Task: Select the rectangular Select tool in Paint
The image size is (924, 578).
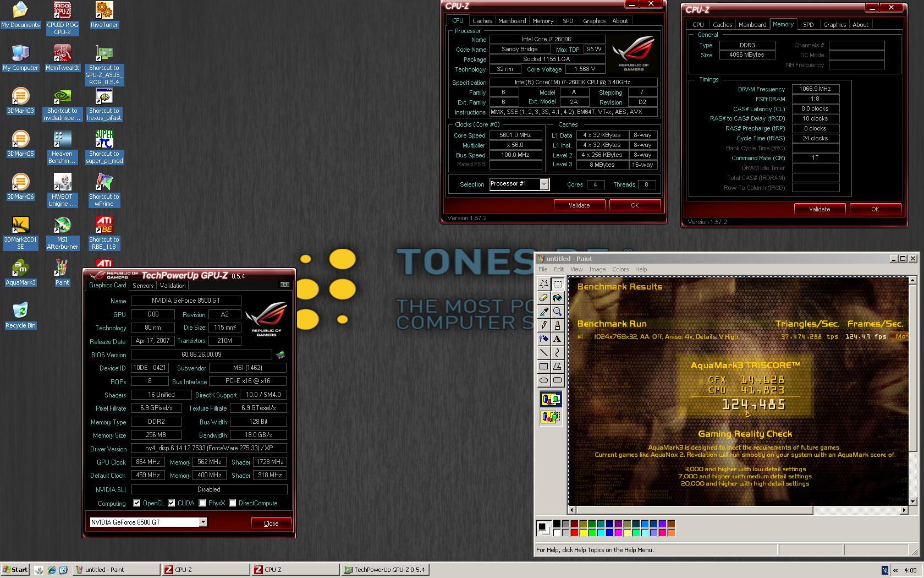Action: (557, 284)
